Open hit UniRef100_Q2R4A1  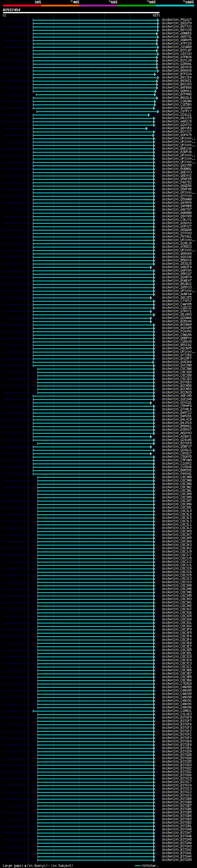[177, 64]
